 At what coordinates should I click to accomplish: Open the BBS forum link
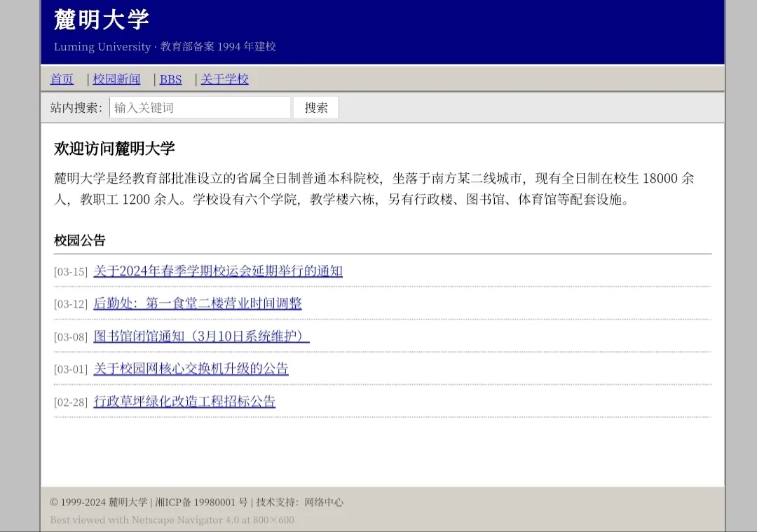pos(170,79)
